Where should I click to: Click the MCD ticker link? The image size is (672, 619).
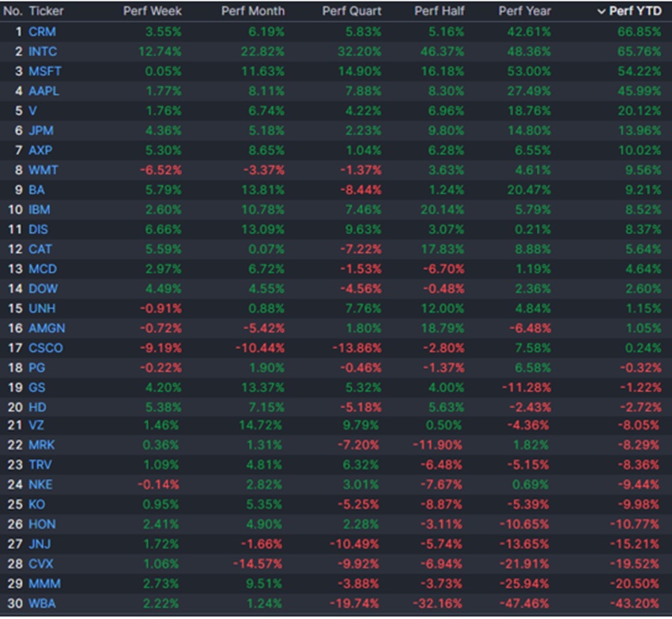pyautogui.click(x=43, y=269)
